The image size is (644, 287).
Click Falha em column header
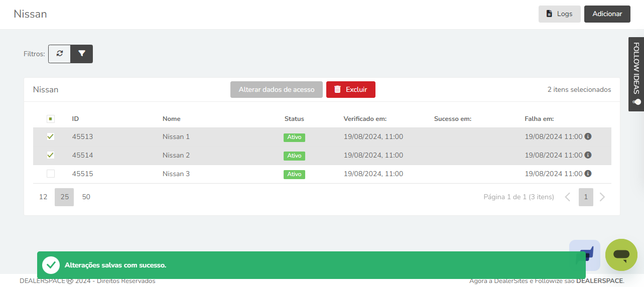[539, 119]
